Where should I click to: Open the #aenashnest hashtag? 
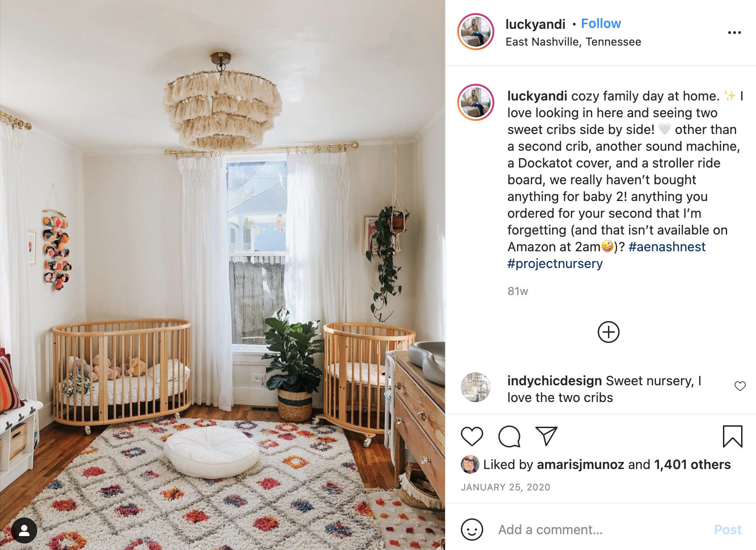point(667,247)
